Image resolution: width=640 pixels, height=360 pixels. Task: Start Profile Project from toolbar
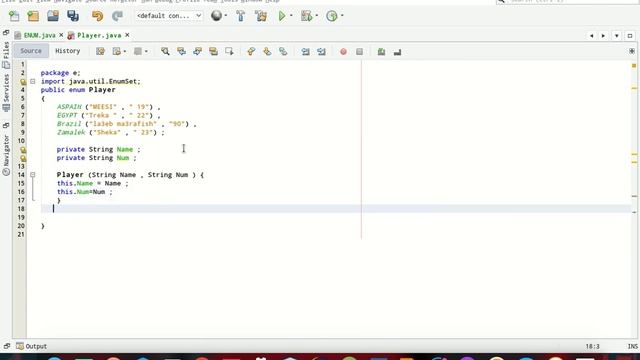click(332, 16)
